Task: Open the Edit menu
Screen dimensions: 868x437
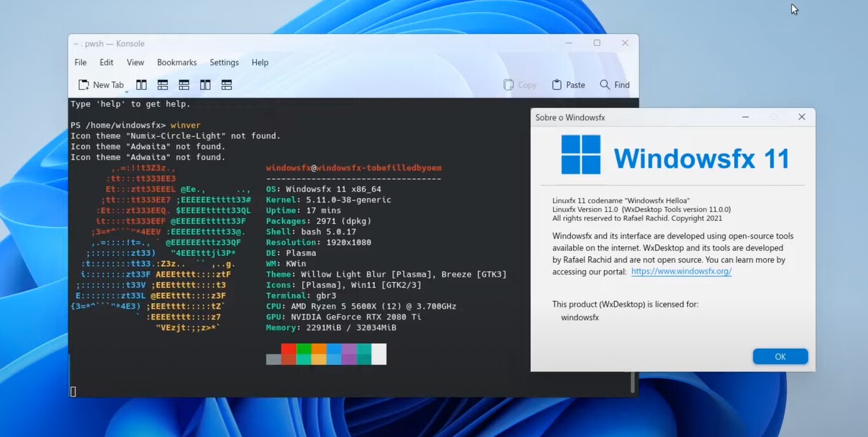Action: (x=105, y=62)
